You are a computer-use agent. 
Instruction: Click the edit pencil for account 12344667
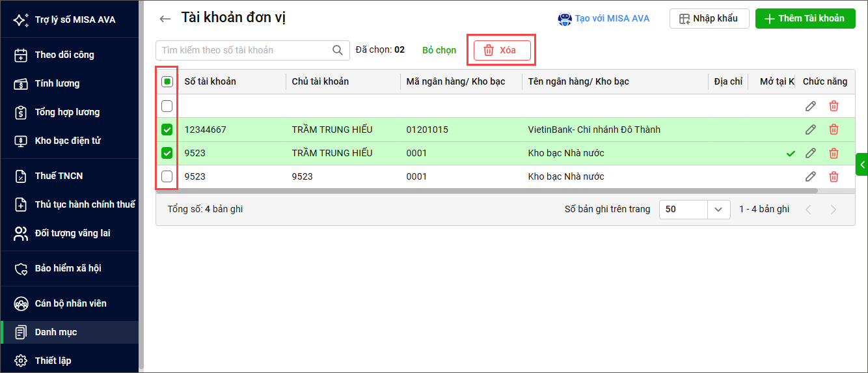(x=810, y=130)
